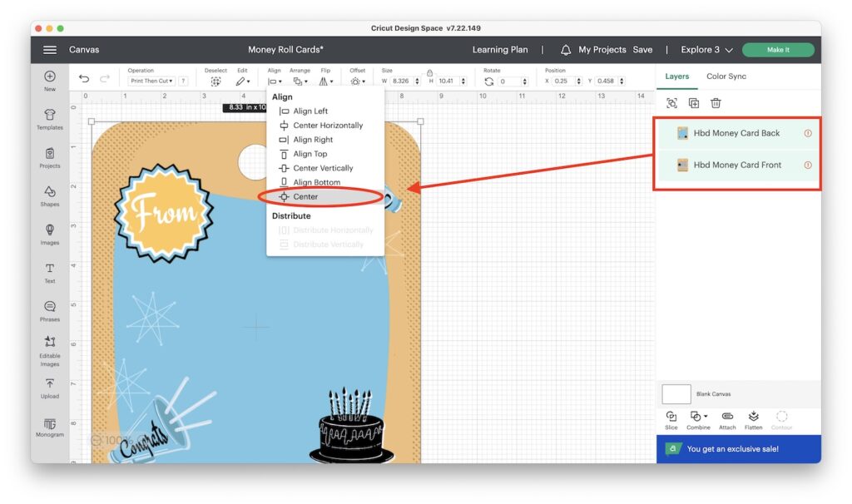Toggle the size aspect ratio lock

click(429, 73)
